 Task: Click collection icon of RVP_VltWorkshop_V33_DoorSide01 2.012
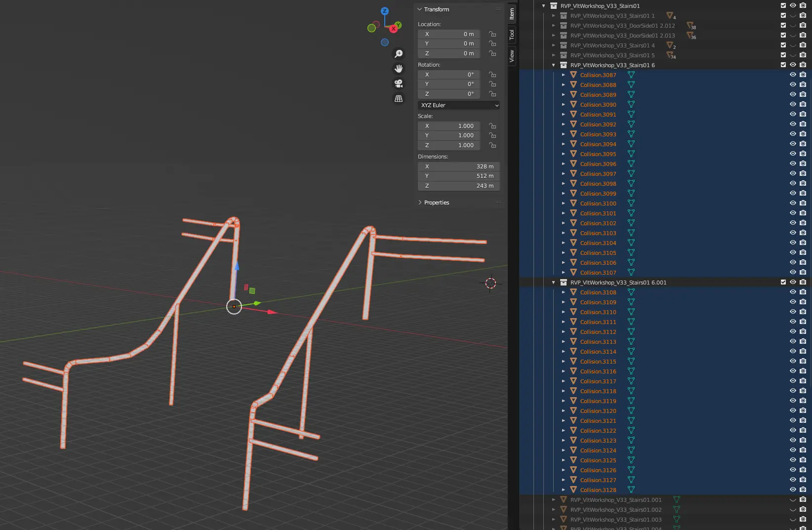[564, 25]
